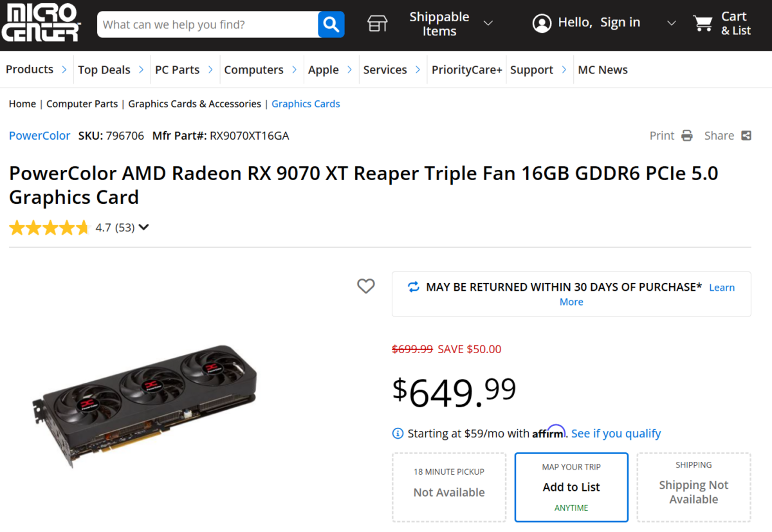
Task: Open the Top Deals menu
Action: [110, 70]
